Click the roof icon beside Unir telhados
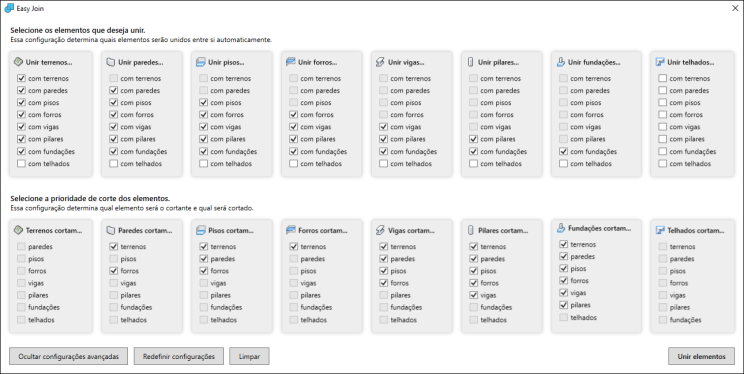Screen dimensions: 744x374 (x=660, y=62)
